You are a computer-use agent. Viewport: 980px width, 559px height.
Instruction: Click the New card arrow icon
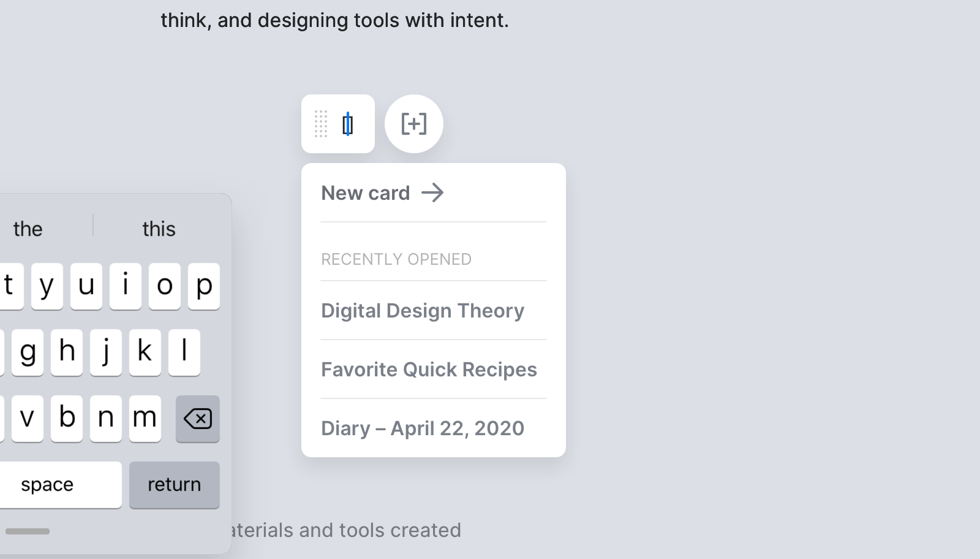432,193
